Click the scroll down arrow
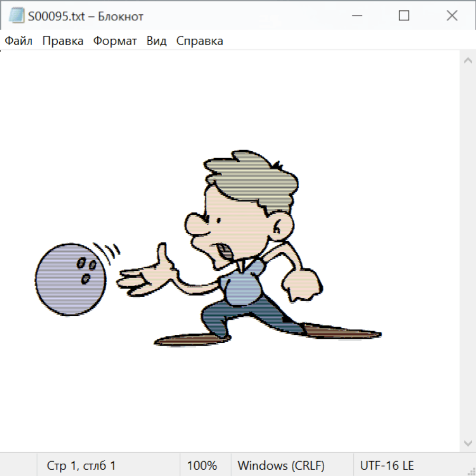 click(468, 443)
